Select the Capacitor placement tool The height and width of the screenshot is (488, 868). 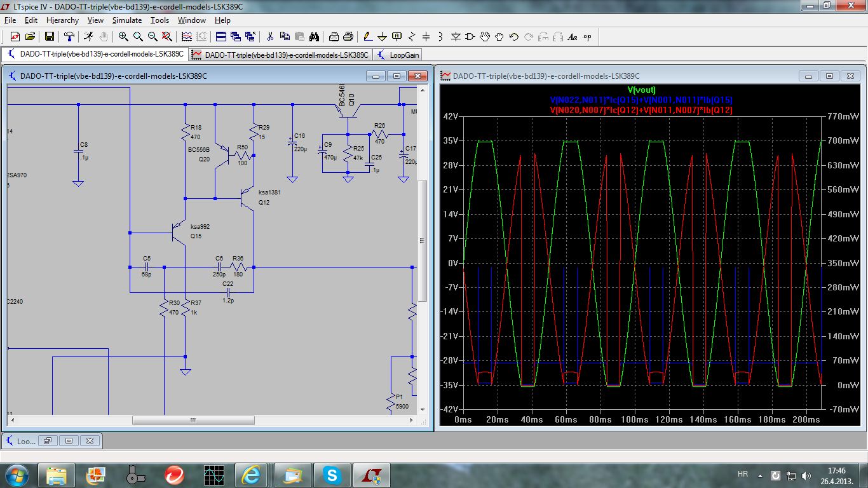[426, 36]
